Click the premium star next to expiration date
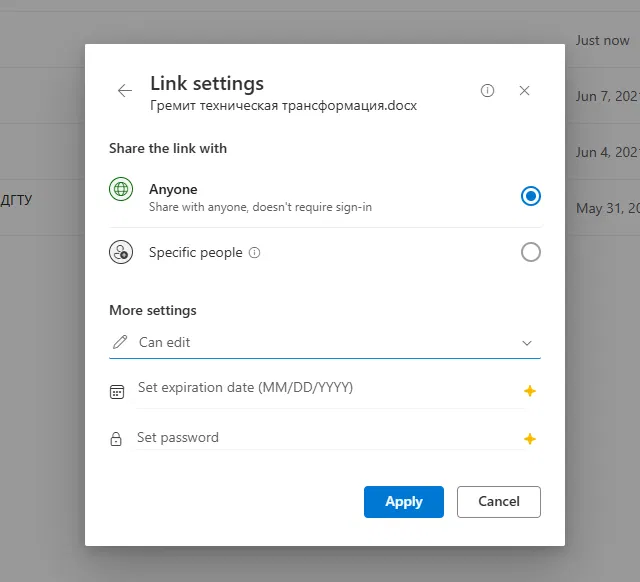640x582 pixels. 530,391
